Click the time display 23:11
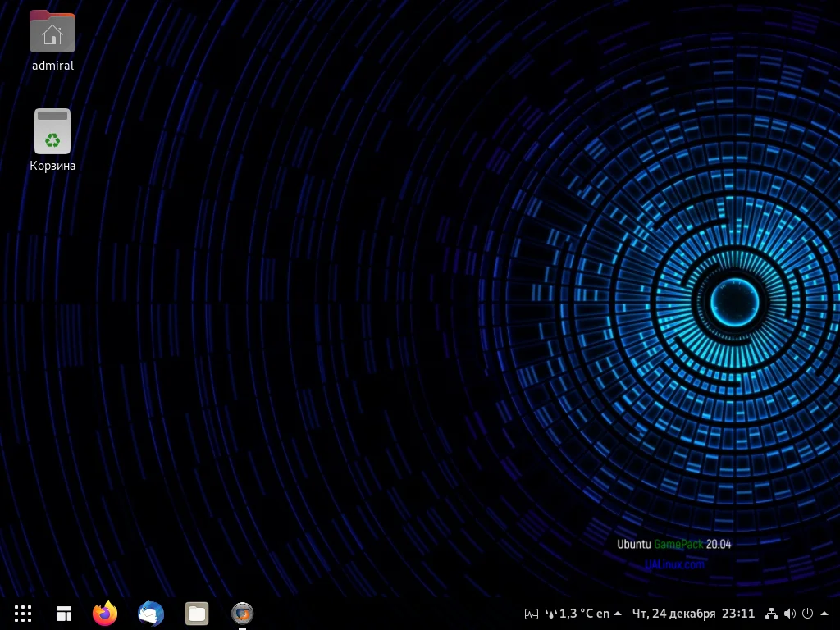This screenshot has width=840, height=630. tap(737, 614)
